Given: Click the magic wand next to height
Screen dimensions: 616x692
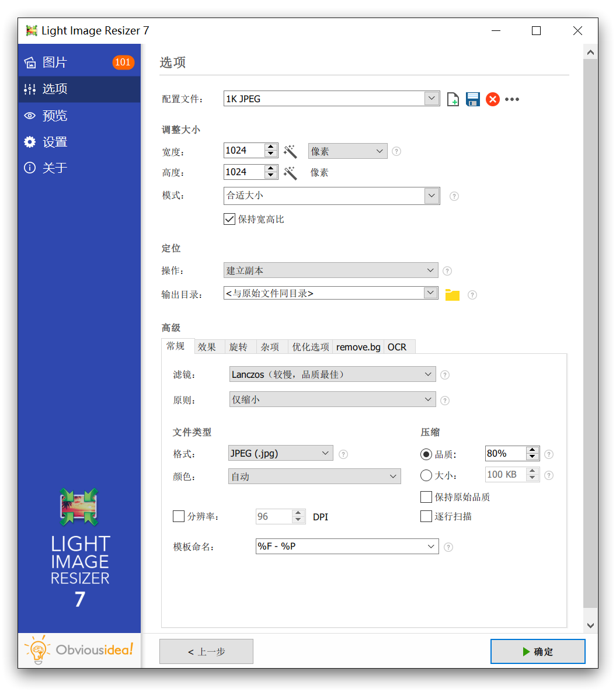Looking at the screenshot, I should pos(290,173).
